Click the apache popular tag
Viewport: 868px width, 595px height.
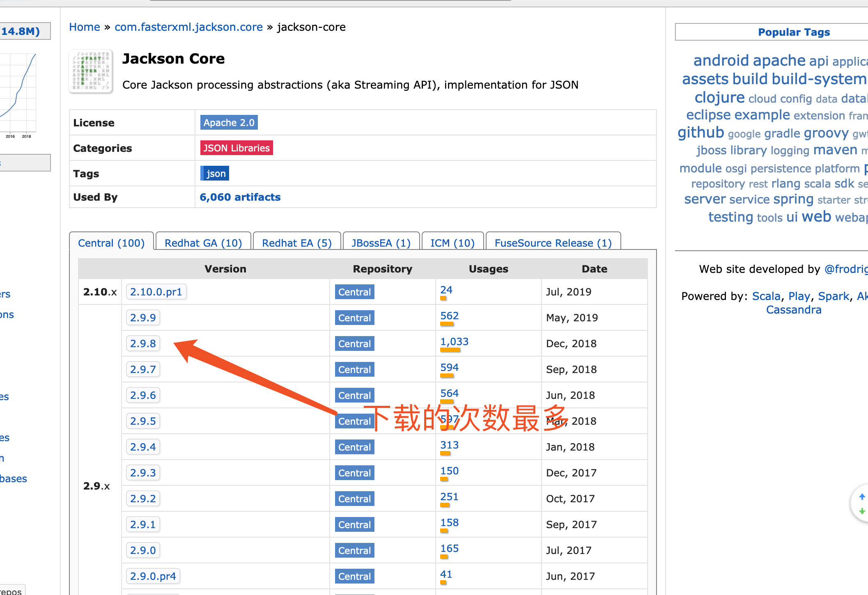779,60
